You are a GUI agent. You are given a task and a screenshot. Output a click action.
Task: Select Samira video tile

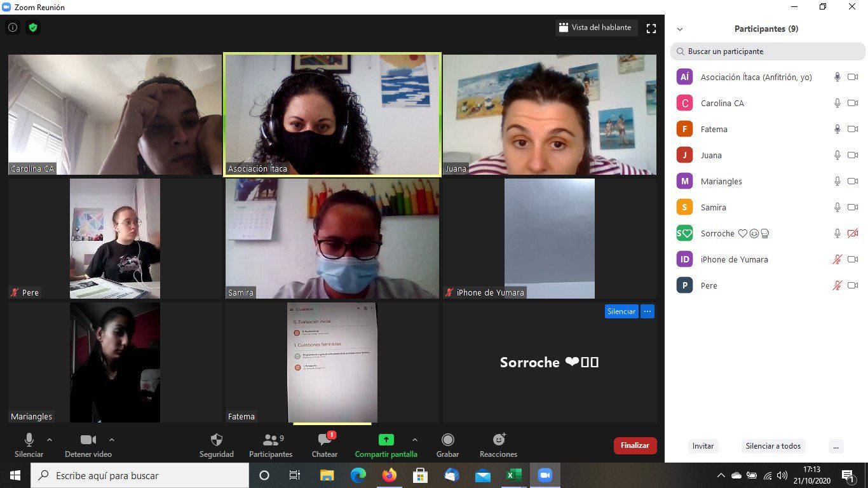click(x=332, y=238)
